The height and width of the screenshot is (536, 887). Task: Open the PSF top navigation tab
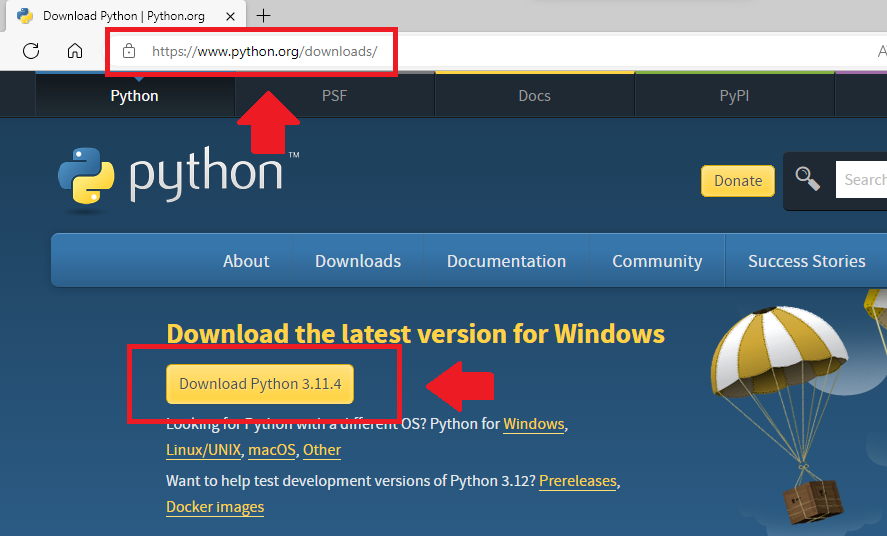(334, 96)
